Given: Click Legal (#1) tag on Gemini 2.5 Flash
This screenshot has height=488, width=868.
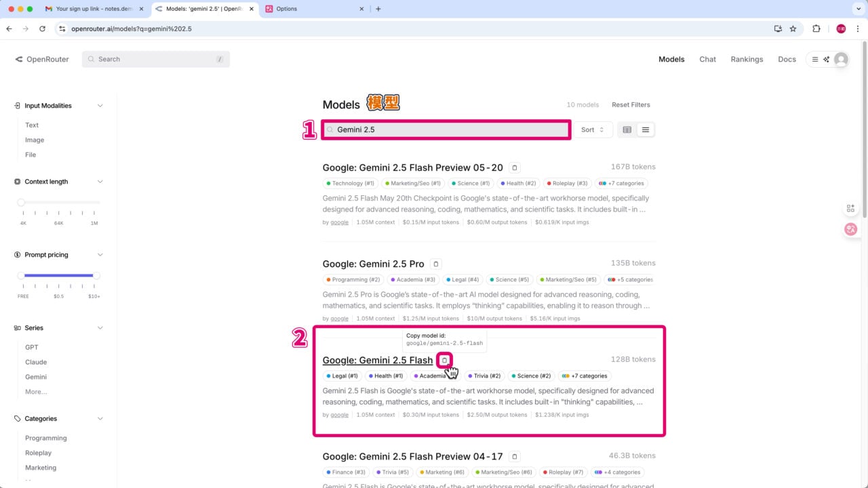Looking at the screenshot, I should 342,375.
